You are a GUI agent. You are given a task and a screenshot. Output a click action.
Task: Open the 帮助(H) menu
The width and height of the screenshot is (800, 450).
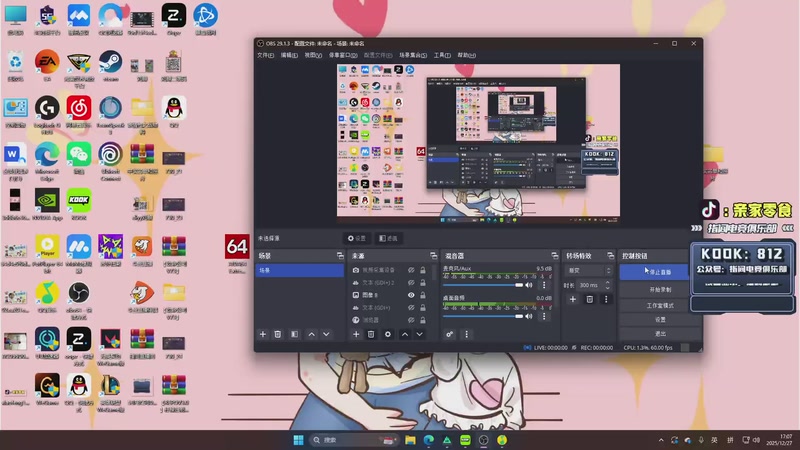pyautogui.click(x=466, y=55)
